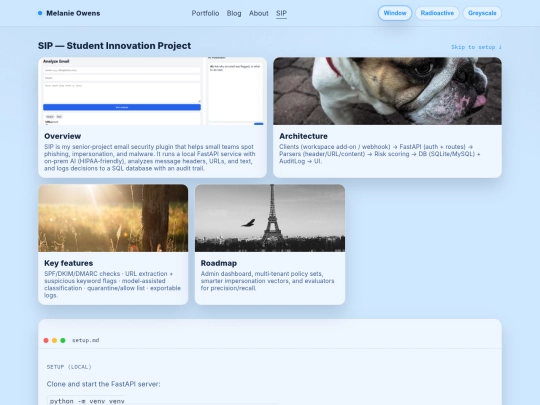Click the blue analyze button in Overview screenshot
540x405 pixels.
(122, 107)
